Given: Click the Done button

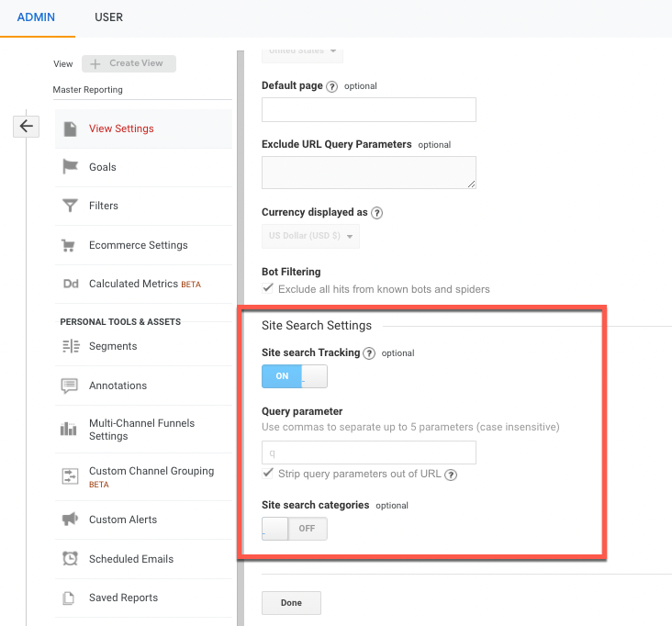Looking at the screenshot, I should 291,603.
